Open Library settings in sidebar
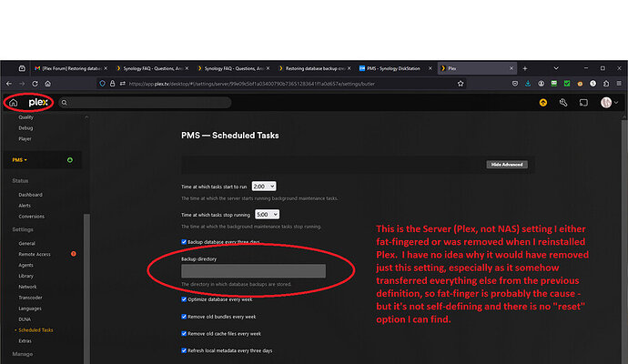Image resolution: width=628 pixels, height=364 pixels. (26, 276)
